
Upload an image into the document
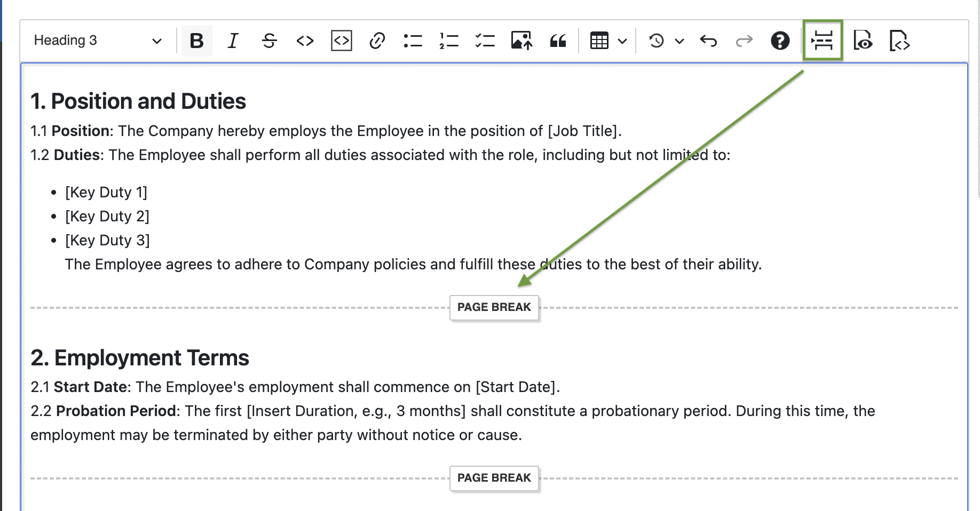click(x=521, y=40)
